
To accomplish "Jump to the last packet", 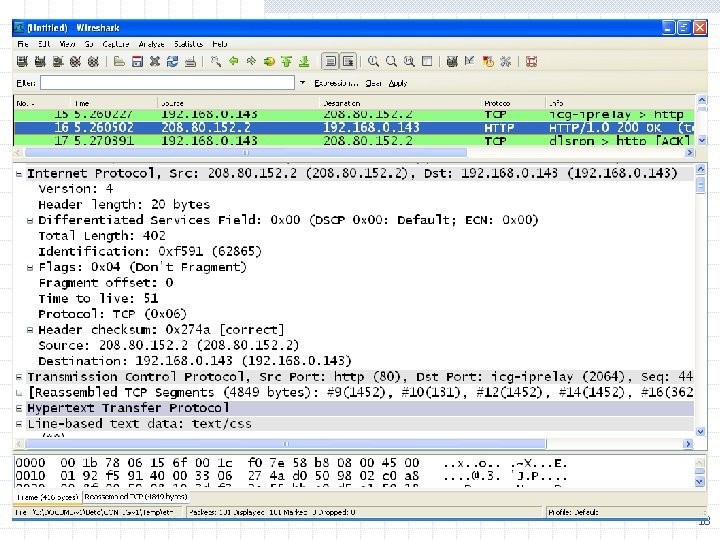I will [304, 61].
